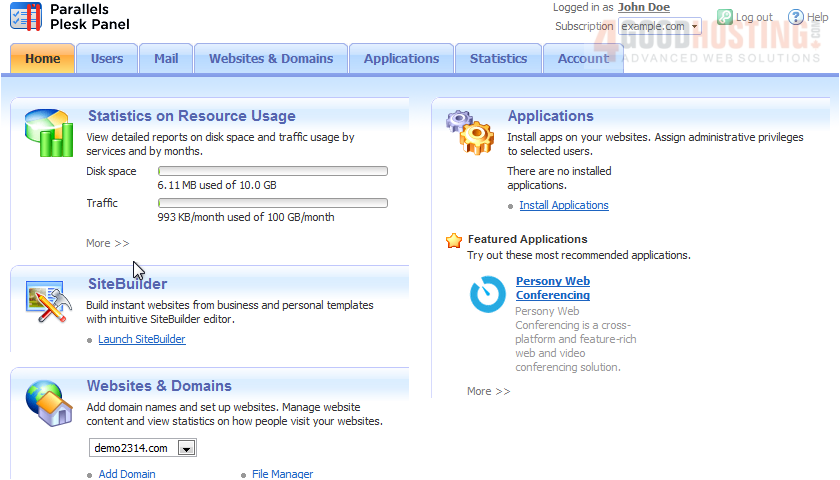Screen dimensions: 840x480
Task: Click the Websites & Domains globe icon
Action: 47,403
